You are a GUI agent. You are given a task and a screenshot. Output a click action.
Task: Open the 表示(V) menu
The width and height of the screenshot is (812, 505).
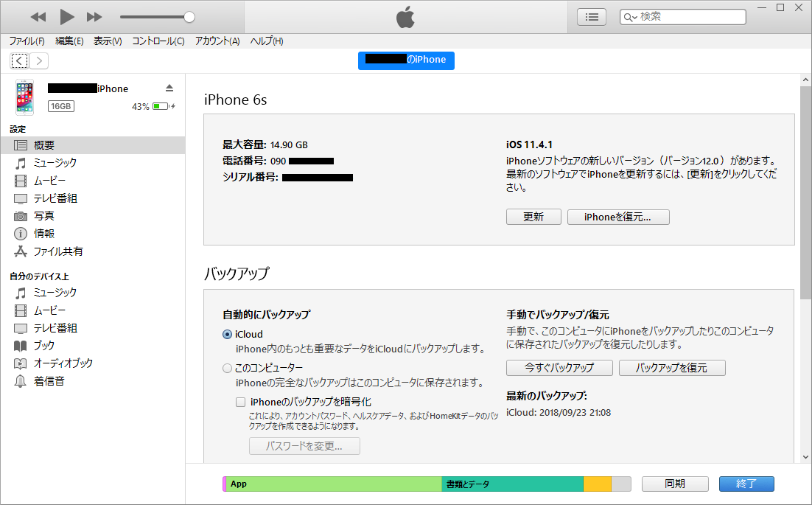(x=108, y=41)
